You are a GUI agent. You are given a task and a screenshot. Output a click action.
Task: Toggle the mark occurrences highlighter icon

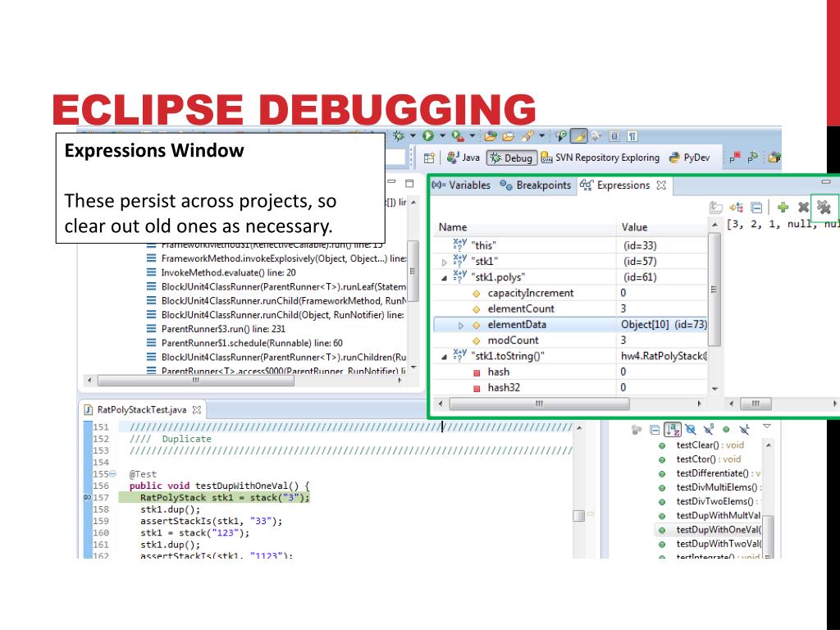pyautogui.click(x=577, y=135)
